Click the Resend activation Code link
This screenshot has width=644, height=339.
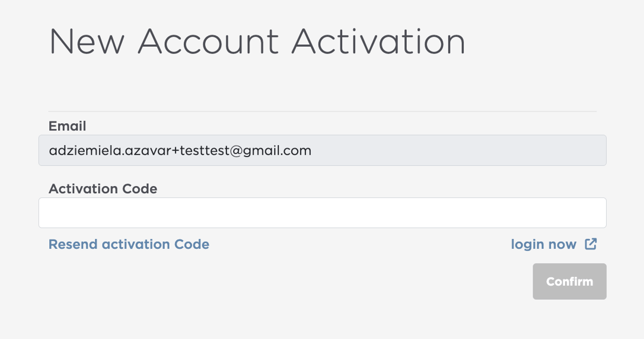click(129, 244)
